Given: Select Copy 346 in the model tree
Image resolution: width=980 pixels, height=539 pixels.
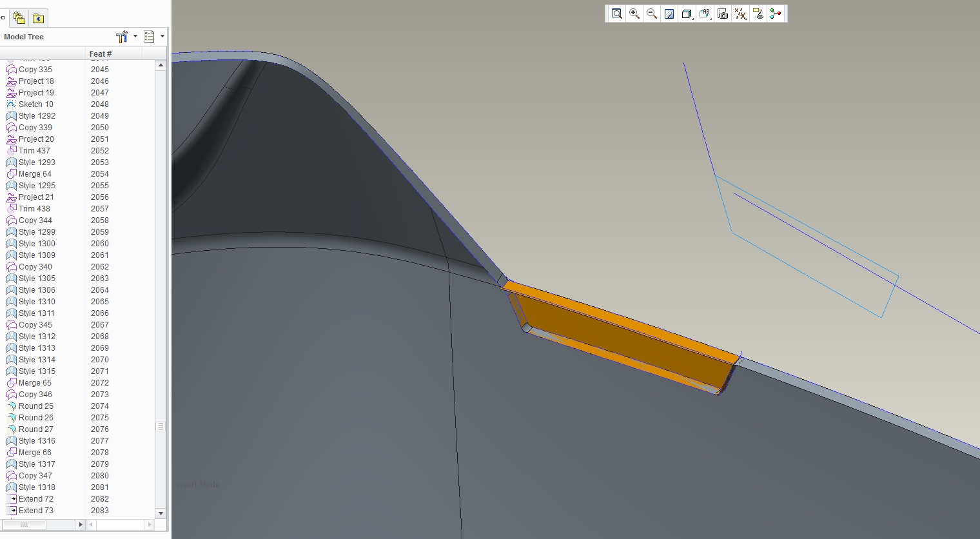Looking at the screenshot, I should 35,395.
